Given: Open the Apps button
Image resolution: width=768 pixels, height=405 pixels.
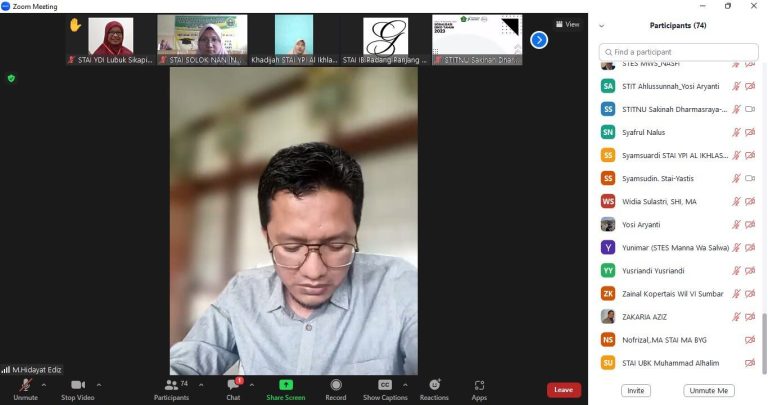Looking at the screenshot, I should pyautogui.click(x=480, y=390).
